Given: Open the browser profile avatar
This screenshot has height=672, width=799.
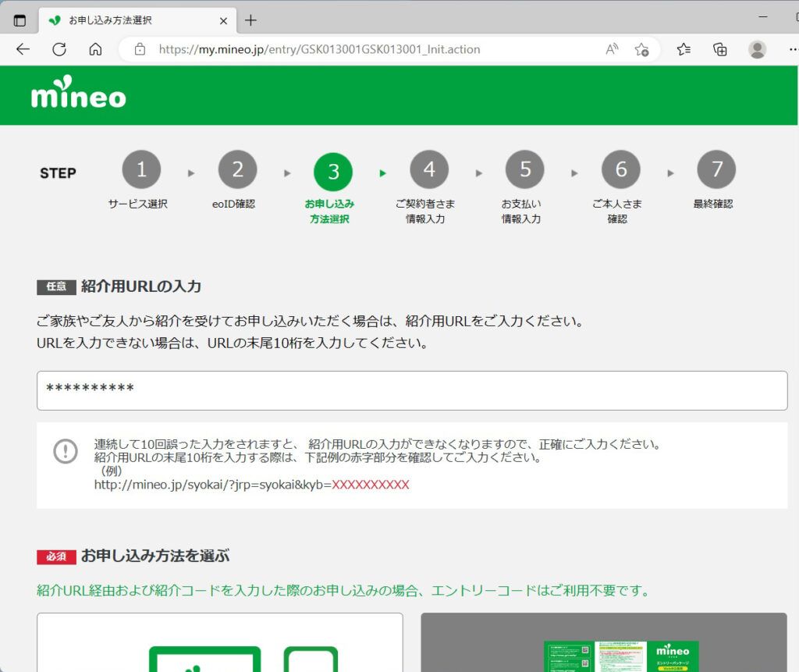Looking at the screenshot, I should (757, 49).
